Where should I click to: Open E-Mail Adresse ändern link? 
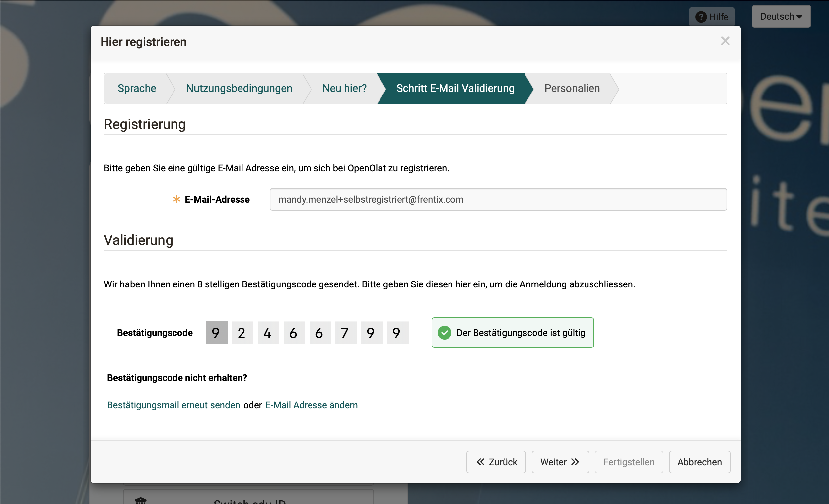pos(311,405)
